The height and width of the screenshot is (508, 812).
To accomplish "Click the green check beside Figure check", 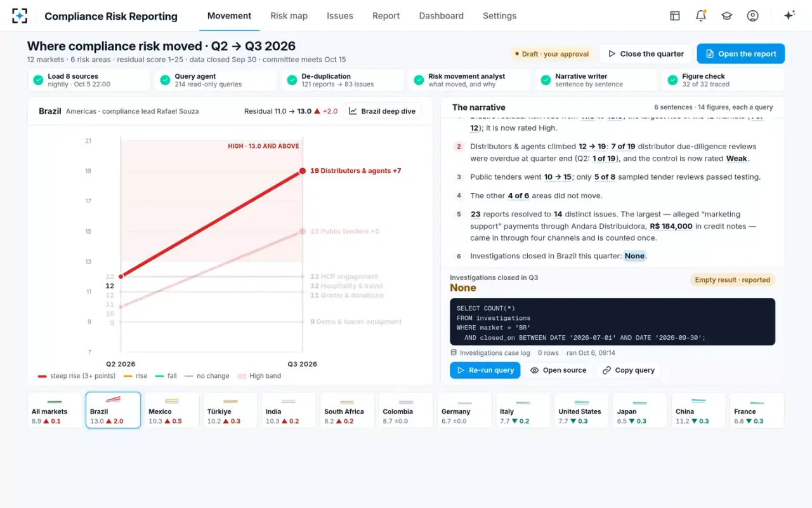I will (x=672, y=80).
